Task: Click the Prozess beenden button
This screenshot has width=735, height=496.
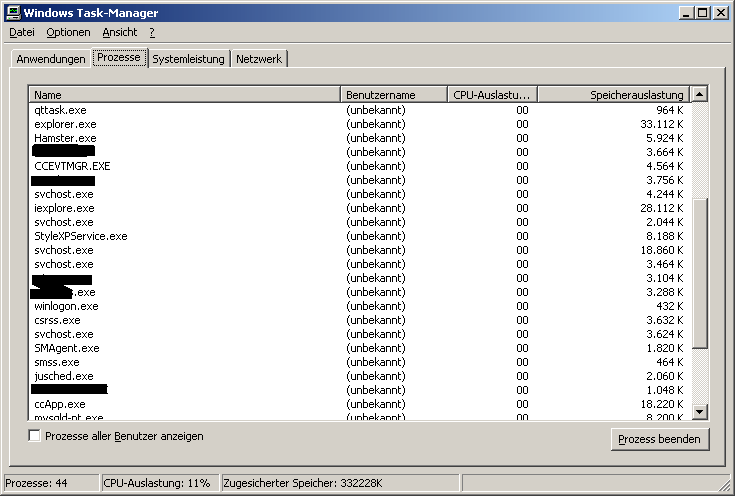Action: (x=660, y=439)
